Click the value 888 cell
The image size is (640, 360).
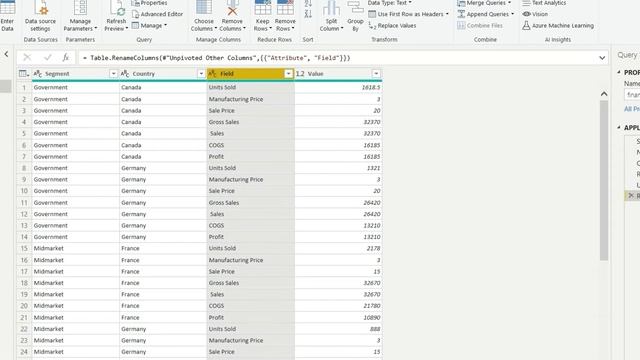[x=338, y=329]
